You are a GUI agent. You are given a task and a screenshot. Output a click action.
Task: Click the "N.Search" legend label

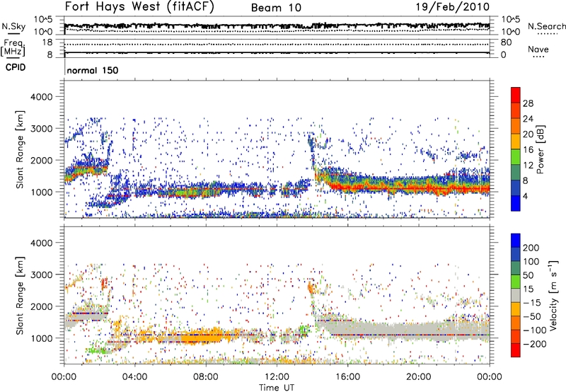(546, 26)
